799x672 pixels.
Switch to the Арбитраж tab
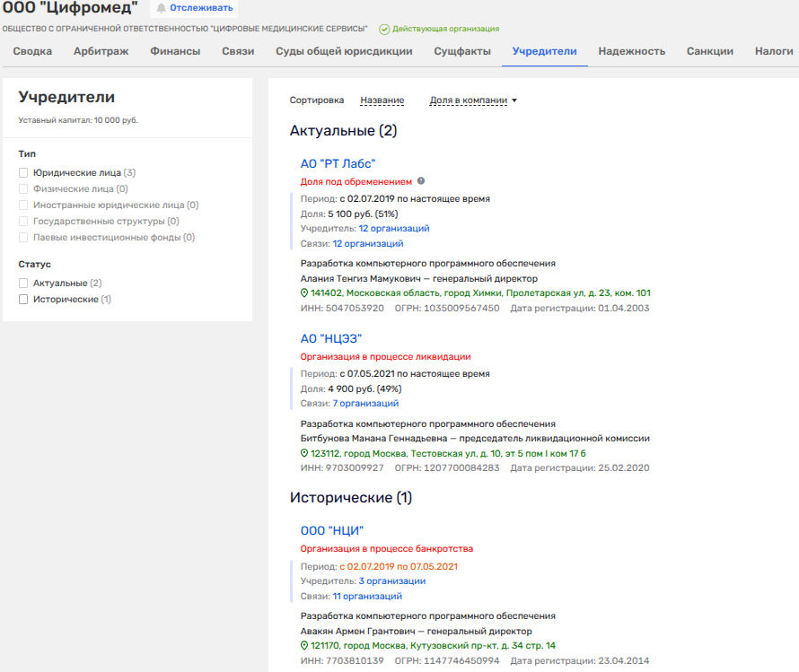[x=101, y=51]
